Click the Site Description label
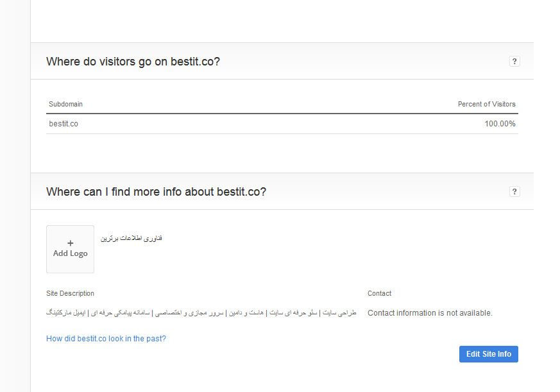The image size is (560, 392). (70, 293)
